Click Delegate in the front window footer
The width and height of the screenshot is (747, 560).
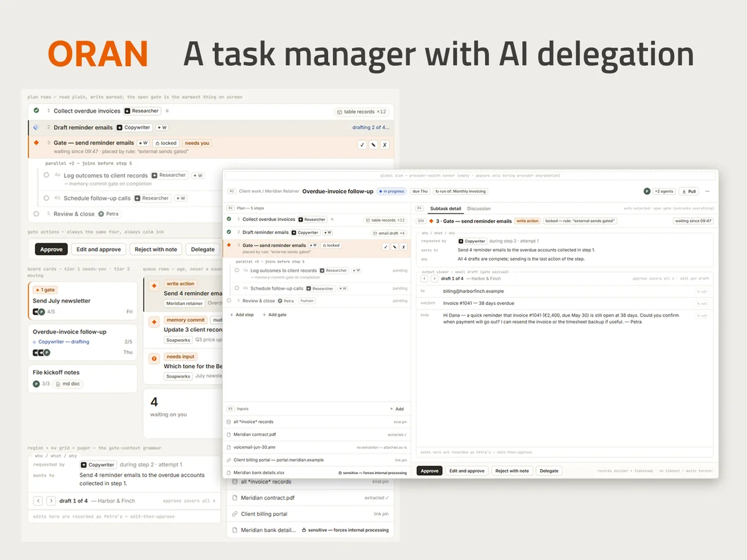pyautogui.click(x=549, y=471)
